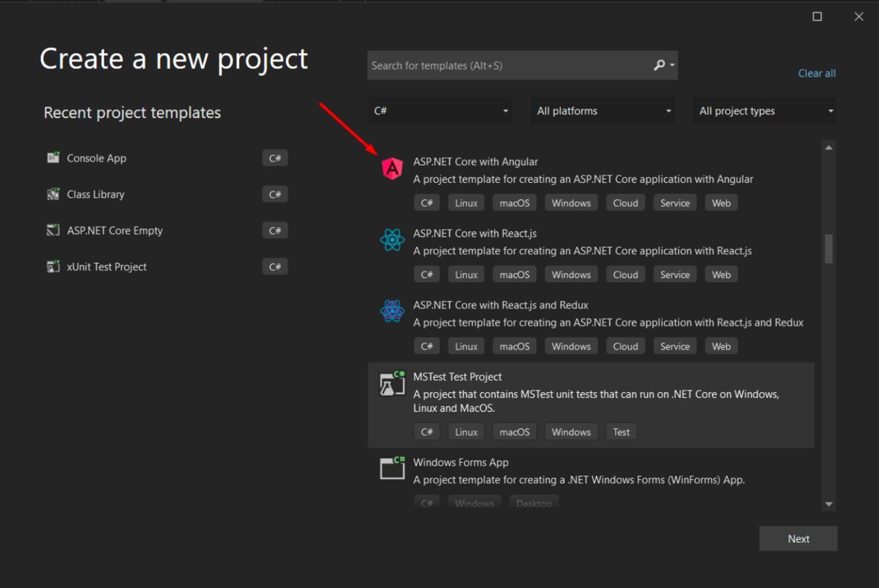879x588 pixels.
Task: Select ASP.NET Core Empty recent template
Action: click(115, 231)
